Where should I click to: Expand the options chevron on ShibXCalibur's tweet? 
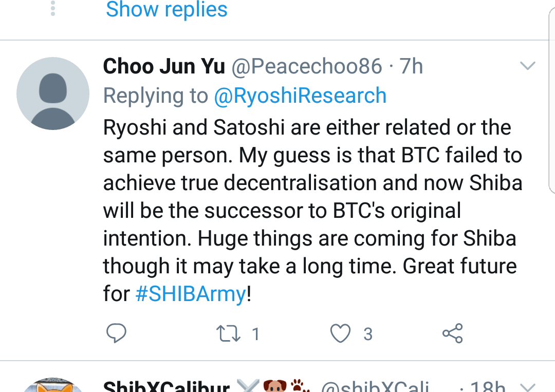point(528,387)
